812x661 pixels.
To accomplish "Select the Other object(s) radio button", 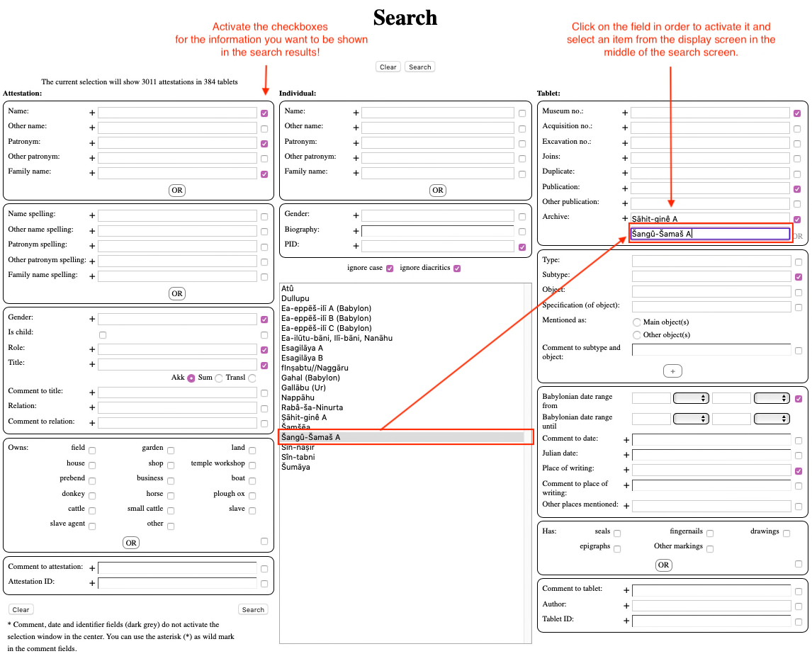I will tap(637, 335).
